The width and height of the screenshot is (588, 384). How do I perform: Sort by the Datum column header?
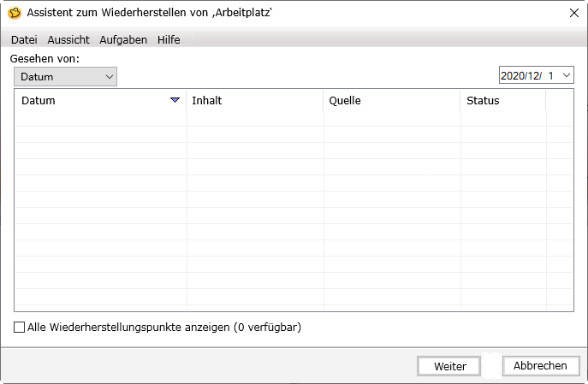pyautogui.click(x=86, y=101)
